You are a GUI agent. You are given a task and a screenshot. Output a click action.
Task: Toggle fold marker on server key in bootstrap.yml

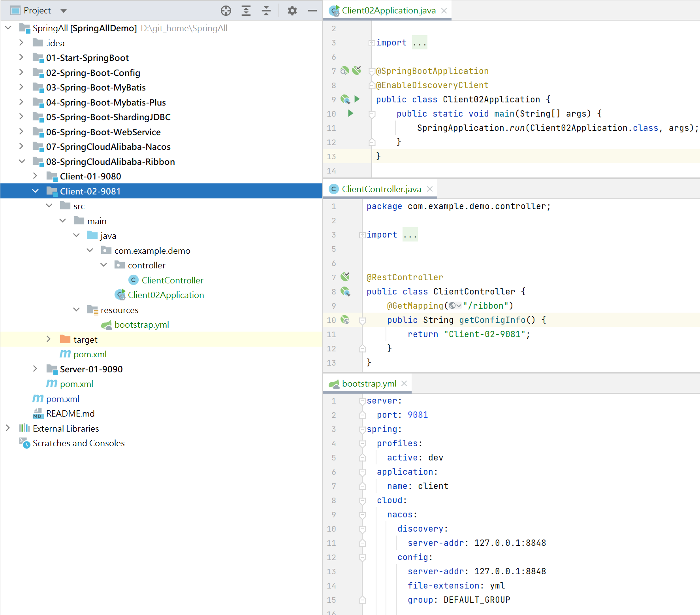(363, 401)
